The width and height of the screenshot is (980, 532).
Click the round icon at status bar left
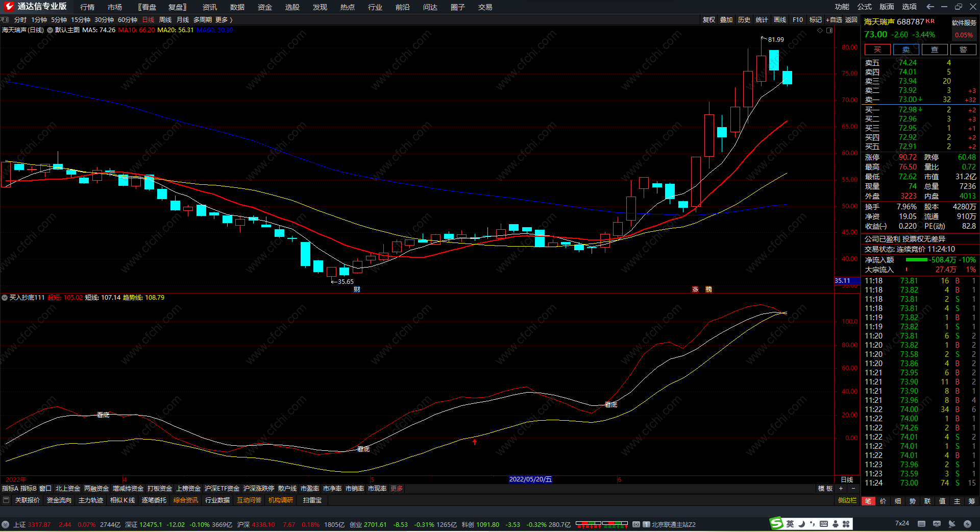(x=5, y=524)
